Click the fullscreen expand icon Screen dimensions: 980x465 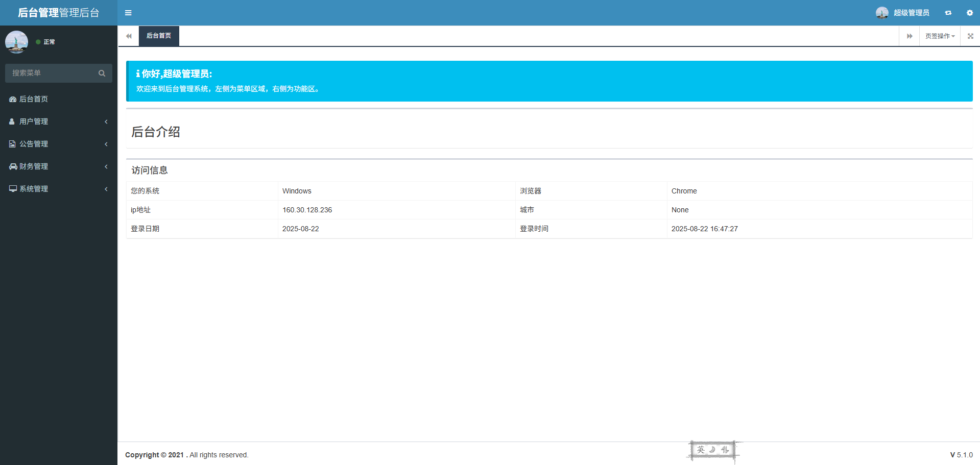click(x=970, y=36)
